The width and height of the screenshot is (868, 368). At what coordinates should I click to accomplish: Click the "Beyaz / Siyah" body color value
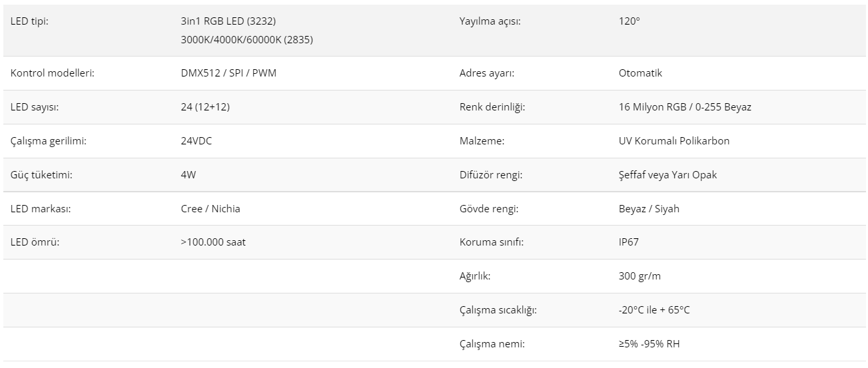649,209
